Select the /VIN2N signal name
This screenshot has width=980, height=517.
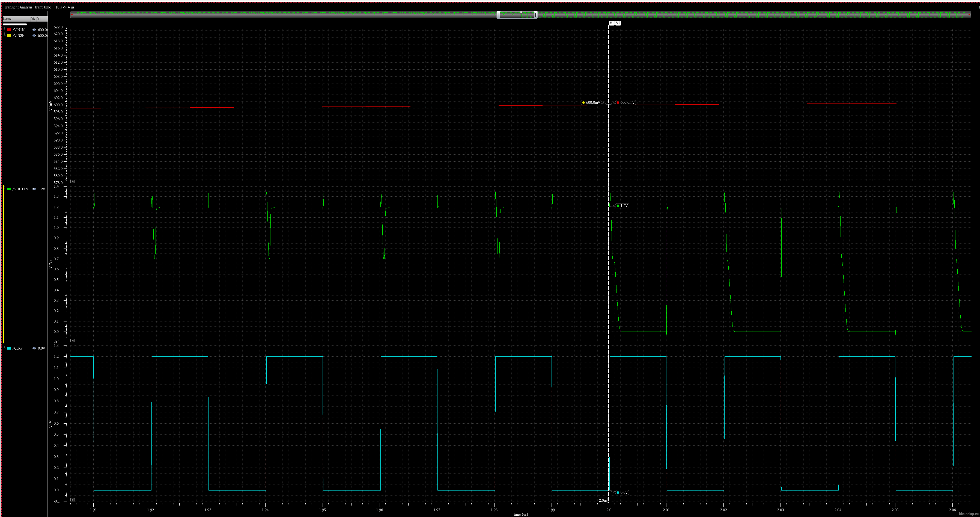pos(19,36)
